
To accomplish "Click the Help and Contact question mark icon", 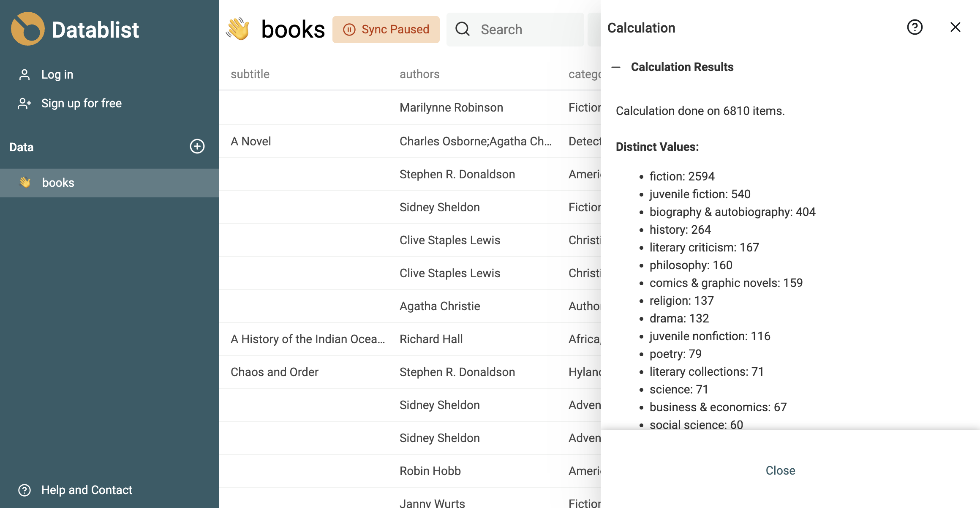I will [x=24, y=490].
